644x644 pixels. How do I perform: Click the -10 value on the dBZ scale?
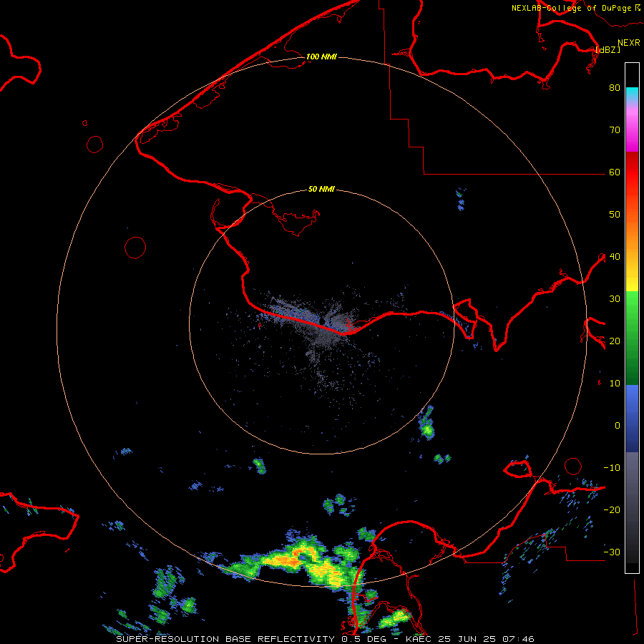[x=612, y=467]
